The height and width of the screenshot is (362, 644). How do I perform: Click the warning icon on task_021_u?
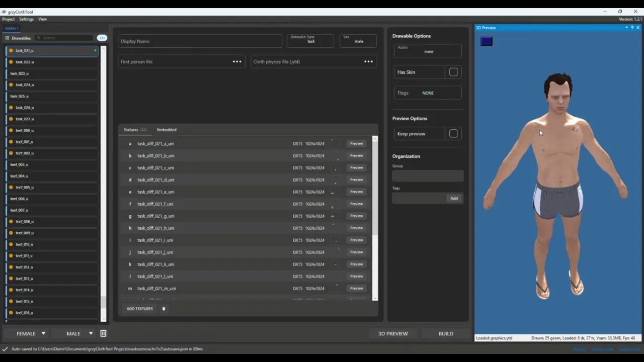(11, 51)
